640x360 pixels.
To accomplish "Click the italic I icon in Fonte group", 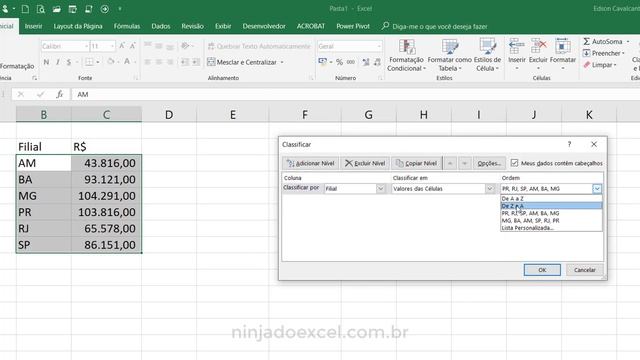I will point(58,62).
